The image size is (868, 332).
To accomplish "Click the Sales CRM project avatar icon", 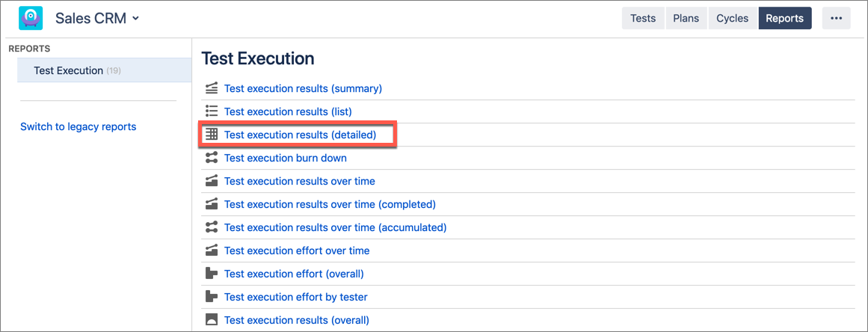I will (31, 18).
